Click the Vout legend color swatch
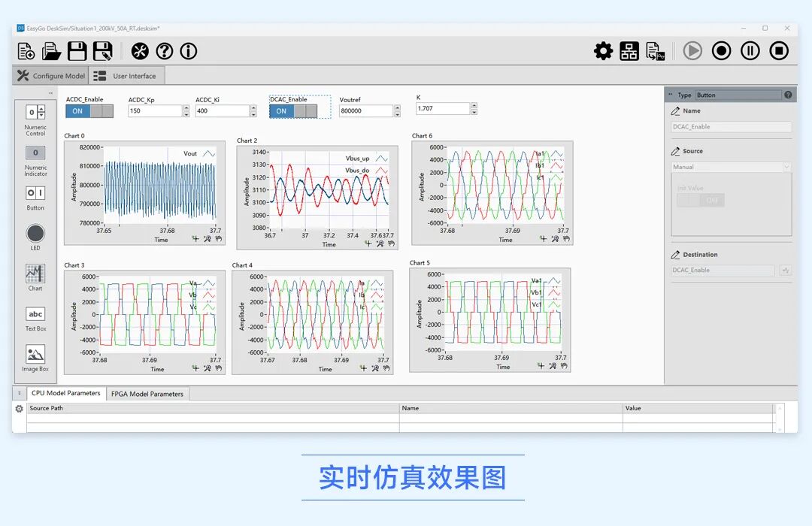This screenshot has width=812, height=526. click(x=209, y=154)
